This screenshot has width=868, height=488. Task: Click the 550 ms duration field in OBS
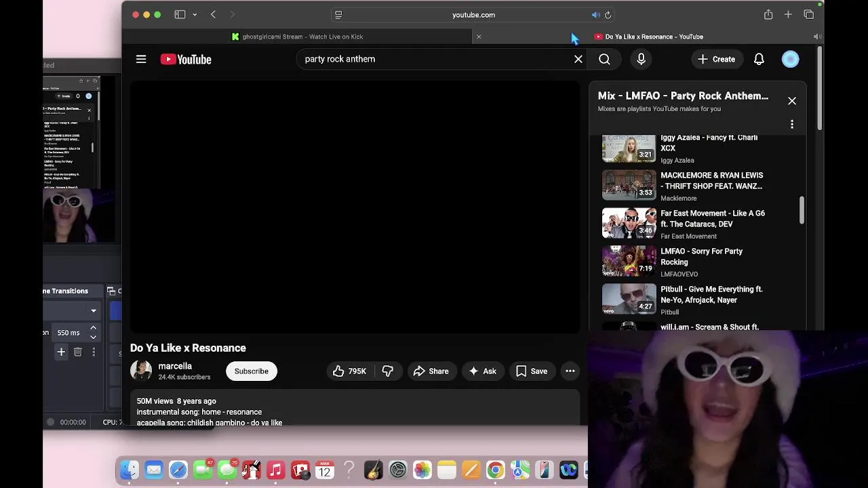coord(70,333)
